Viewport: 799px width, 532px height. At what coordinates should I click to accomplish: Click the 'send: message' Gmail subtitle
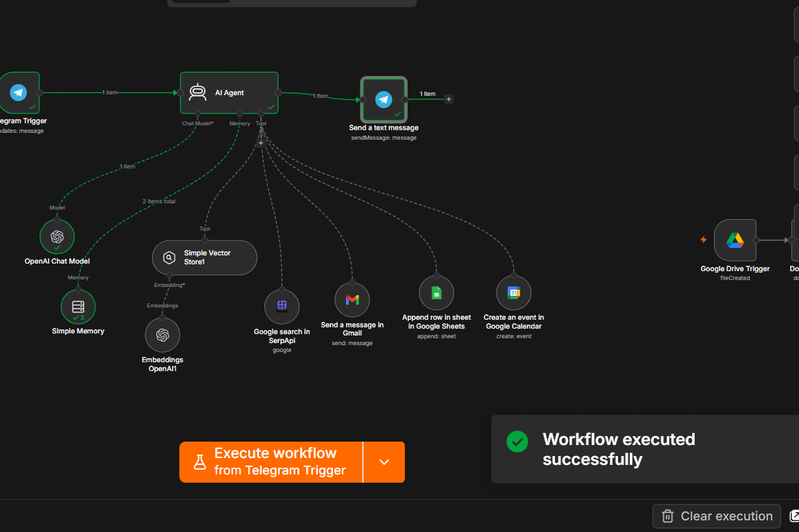(352, 343)
